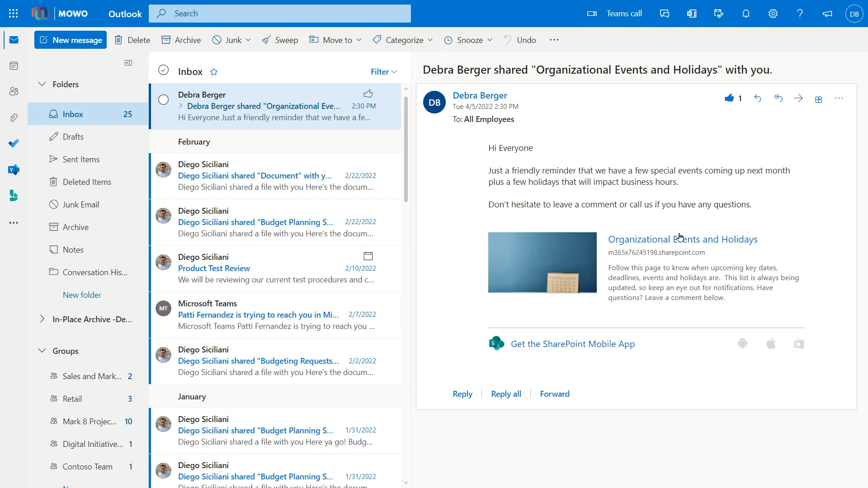This screenshot has width=868, height=488.
Task: Open the notifications bell
Action: pos(746,14)
